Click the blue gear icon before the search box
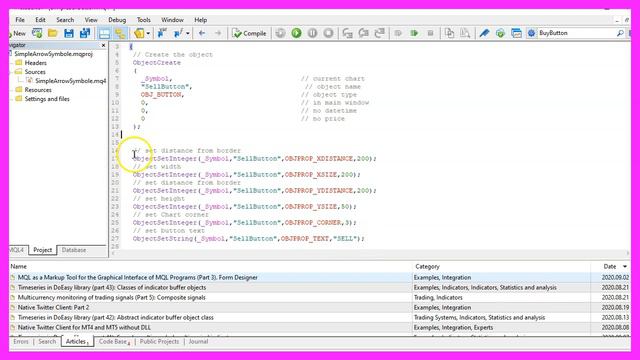 click(x=531, y=33)
